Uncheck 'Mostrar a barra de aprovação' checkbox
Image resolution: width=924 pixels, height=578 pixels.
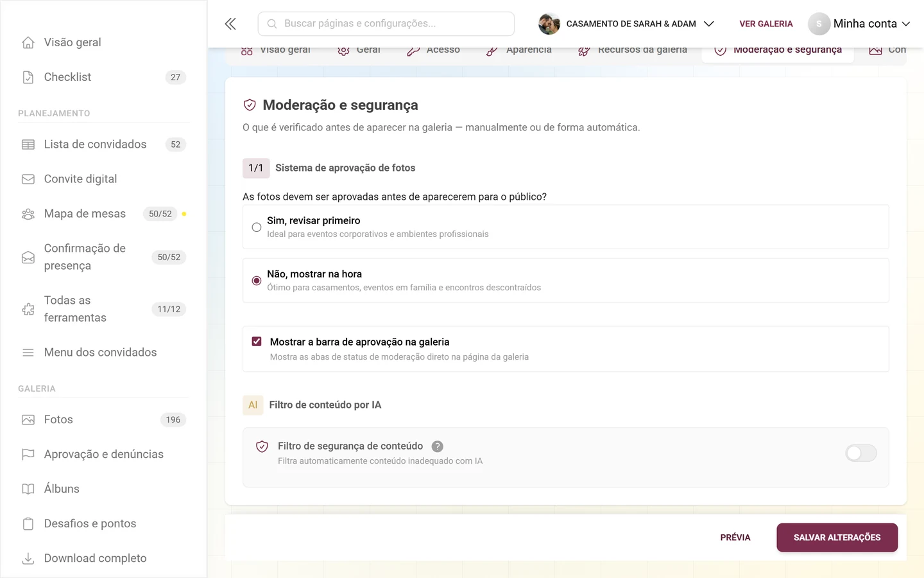pos(257,342)
